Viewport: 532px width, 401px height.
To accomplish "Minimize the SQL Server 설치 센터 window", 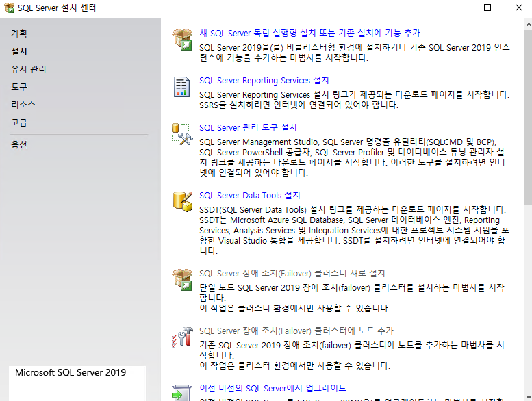I will coord(457,8).
